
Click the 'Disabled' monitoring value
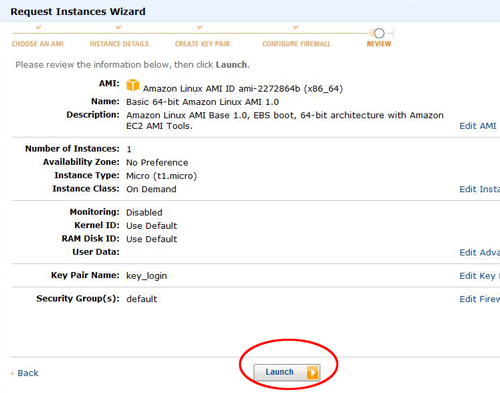[x=144, y=213]
